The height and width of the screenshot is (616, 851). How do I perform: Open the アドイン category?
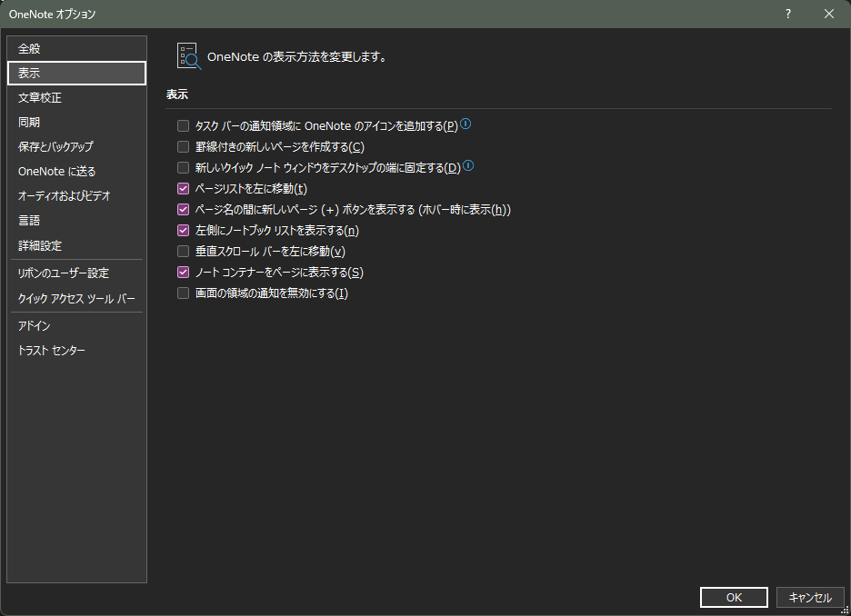[x=76, y=326]
